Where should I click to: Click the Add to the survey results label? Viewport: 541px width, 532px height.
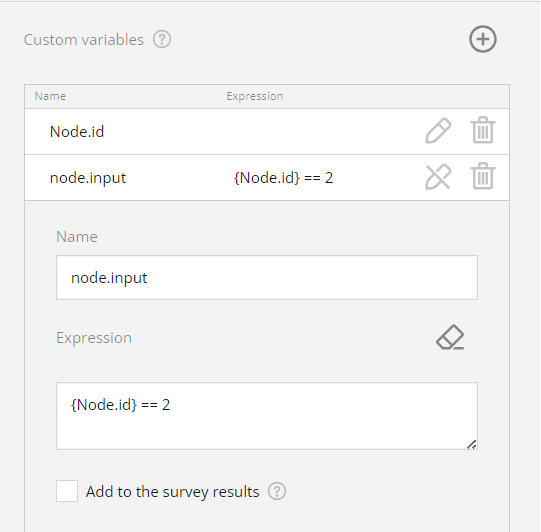(x=173, y=492)
